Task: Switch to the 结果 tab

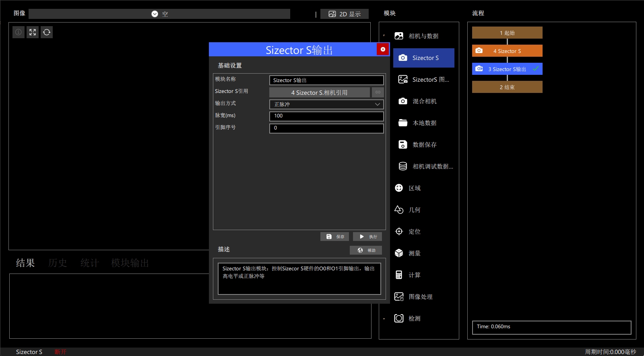Action: pos(25,263)
